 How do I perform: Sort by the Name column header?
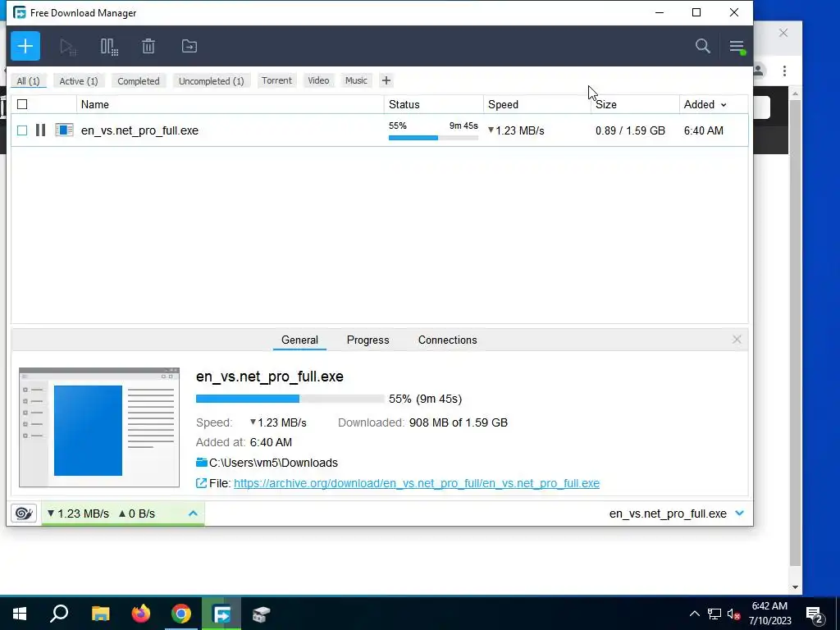coord(231,104)
